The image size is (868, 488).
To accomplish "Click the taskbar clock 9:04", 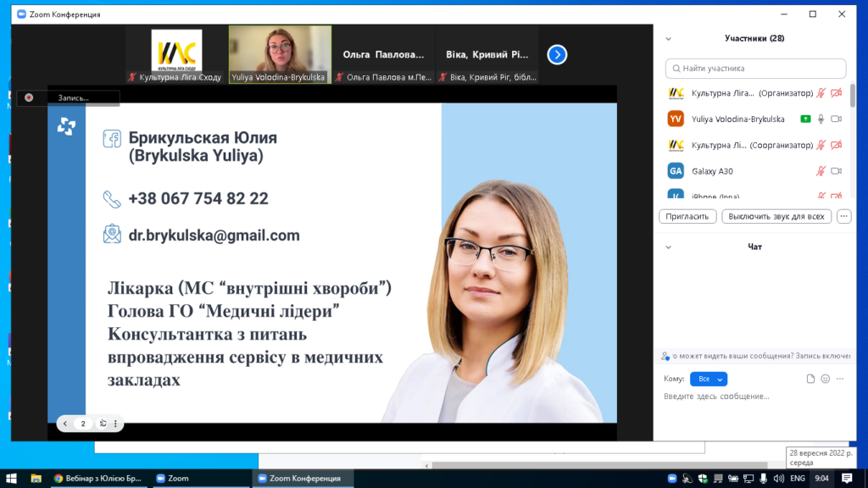I will click(822, 479).
